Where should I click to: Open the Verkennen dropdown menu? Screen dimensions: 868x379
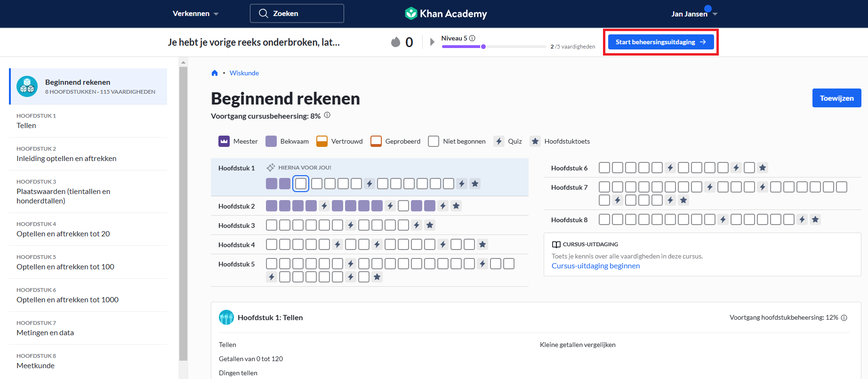pos(195,14)
